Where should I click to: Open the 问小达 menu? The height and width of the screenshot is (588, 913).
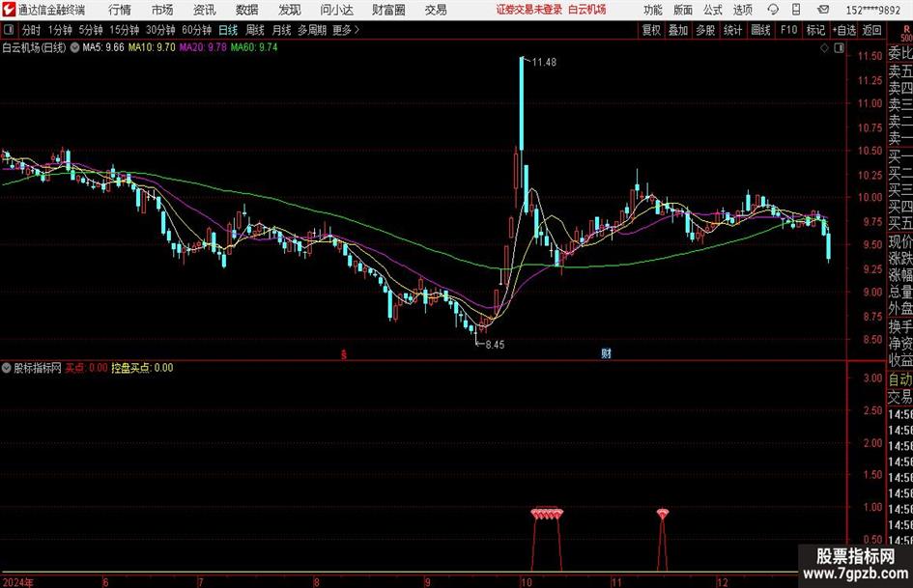coord(336,10)
